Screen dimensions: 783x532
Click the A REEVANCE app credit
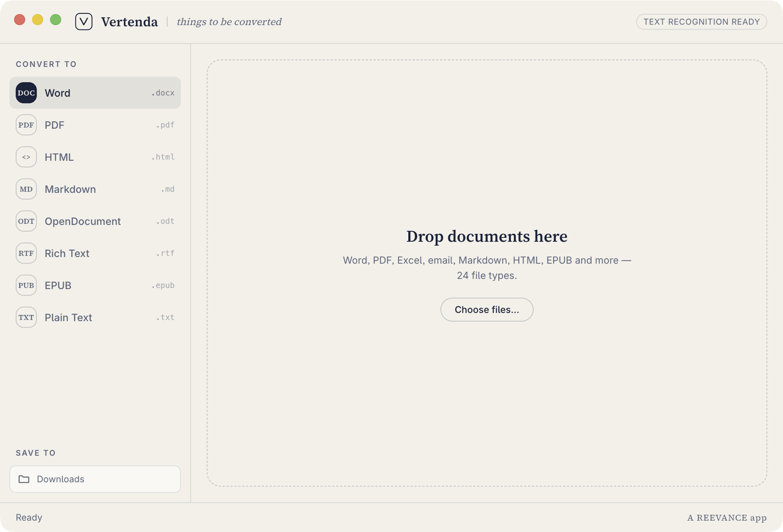coord(727,518)
